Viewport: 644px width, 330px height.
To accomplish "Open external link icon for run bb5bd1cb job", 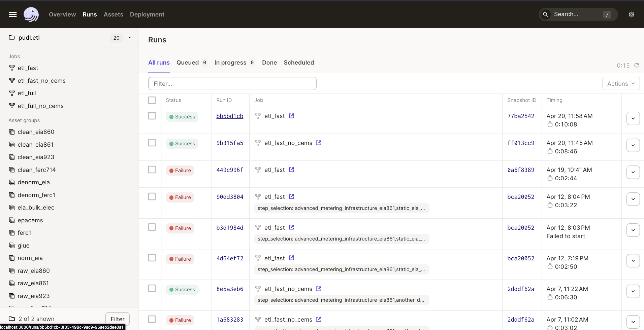I will [x=292, y=116].
